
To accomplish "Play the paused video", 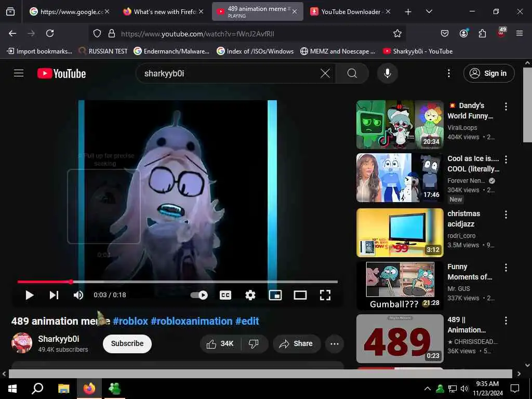I will tap(29, 295).
